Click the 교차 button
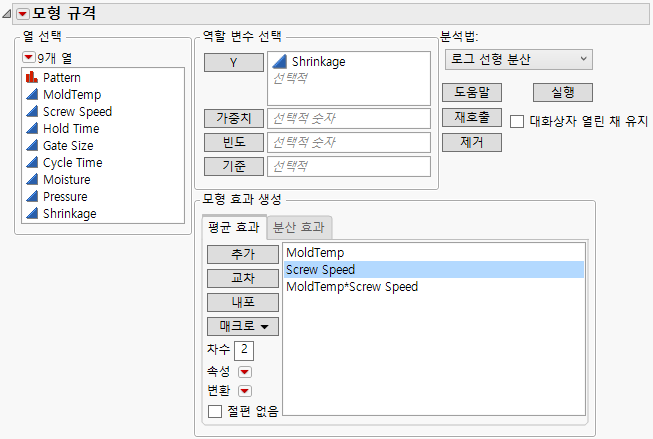Screen dimensions: 653x439 (x=243, y=278)
